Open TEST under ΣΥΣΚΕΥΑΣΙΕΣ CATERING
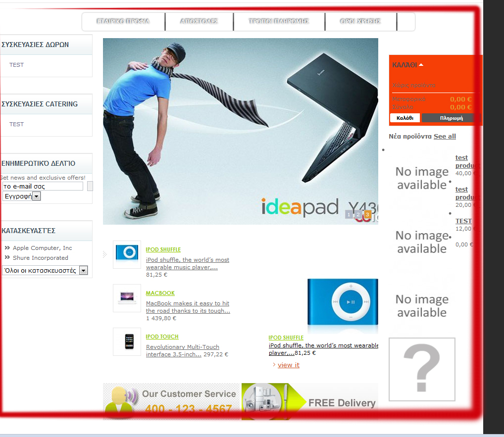504x437 pixels. coord(16,124)
